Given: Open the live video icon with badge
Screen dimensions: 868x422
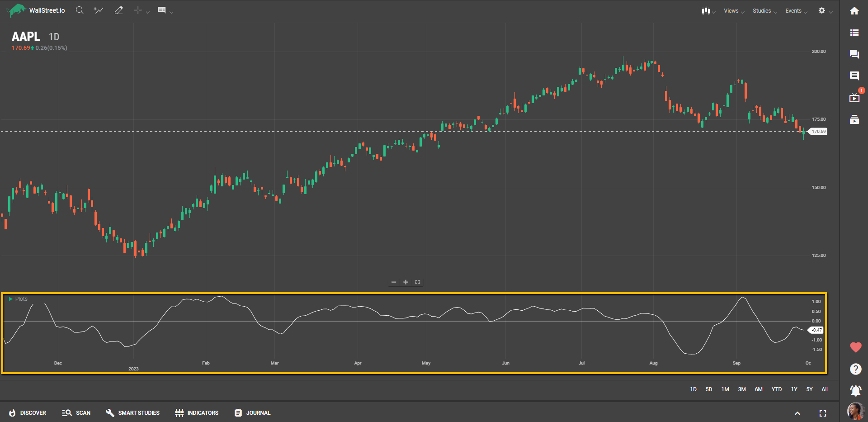Looking at the screenshot, I should tap(854, 98).
